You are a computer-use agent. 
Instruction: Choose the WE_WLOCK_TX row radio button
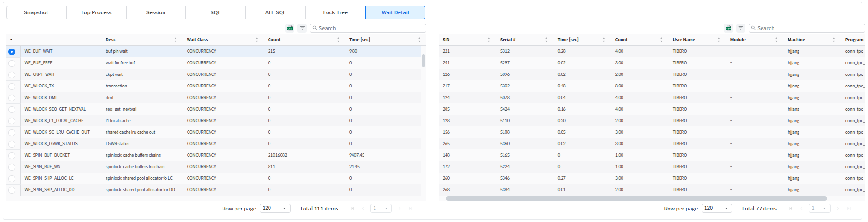coord(12,86)
